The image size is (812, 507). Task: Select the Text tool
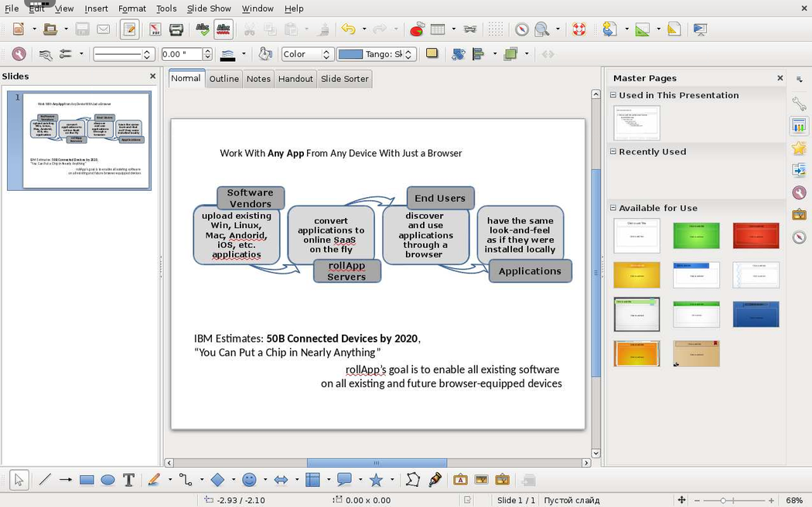point(128,480)
